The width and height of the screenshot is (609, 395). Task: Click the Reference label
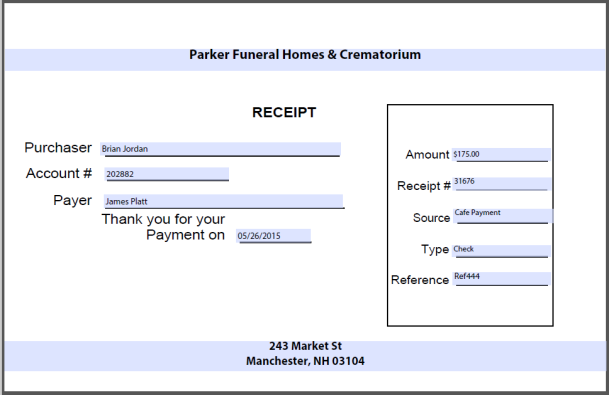(x=420, y=280)
